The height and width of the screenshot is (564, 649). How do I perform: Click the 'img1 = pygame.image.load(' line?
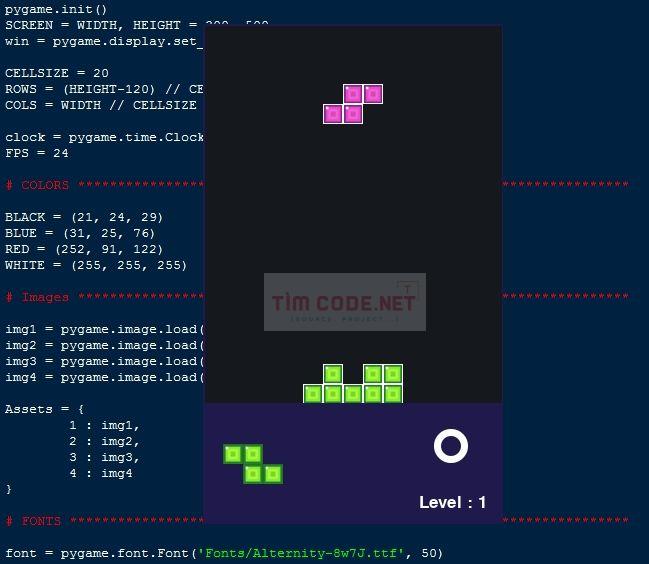point(104,329)
